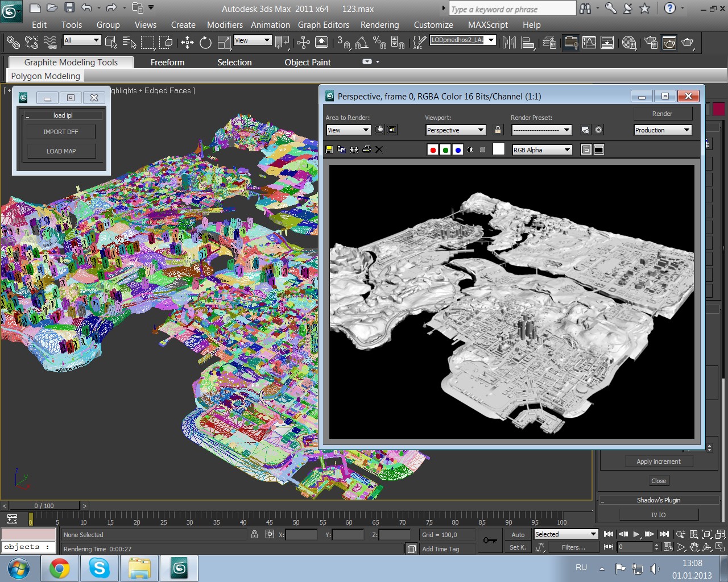
Task: Click the IMPORT DFF button
Action: pos(61,131)
